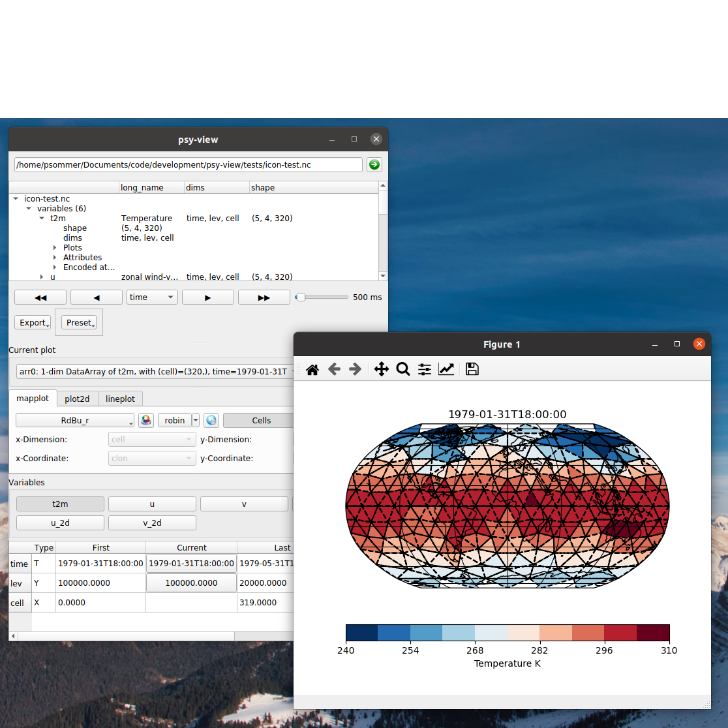The width and height of the screenshot is (728, 728).
Task: Expand the u variable tree node
Action: pos(42,277)
